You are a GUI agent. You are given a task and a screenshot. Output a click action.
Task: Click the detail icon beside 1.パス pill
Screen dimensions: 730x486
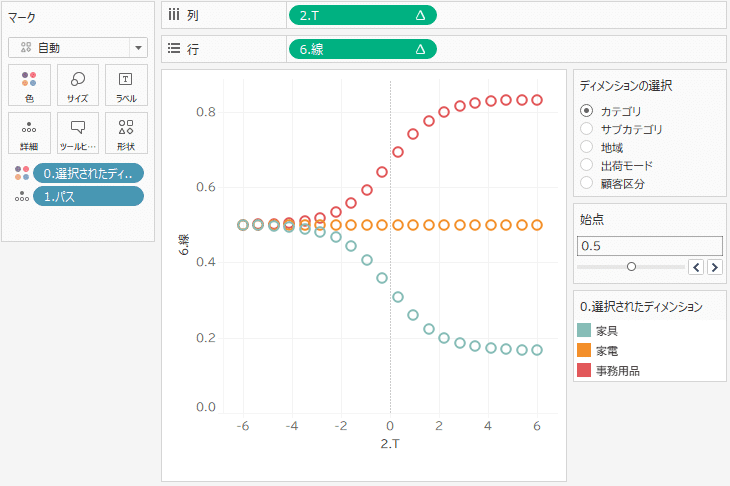(x=22, y=196)
